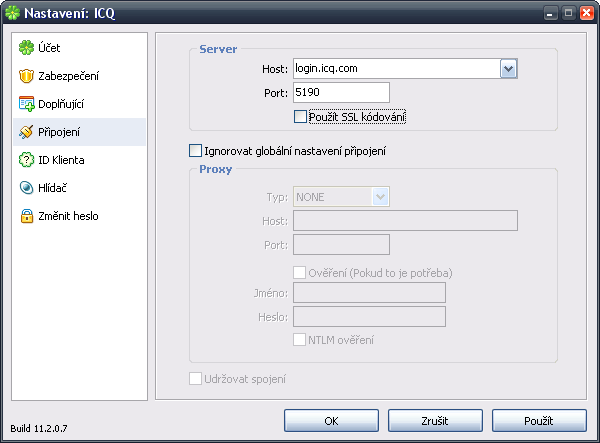Viewport: 600px width, 443px height.
Task: Click the server Host field login.icq.com
Action: (397, 69)
